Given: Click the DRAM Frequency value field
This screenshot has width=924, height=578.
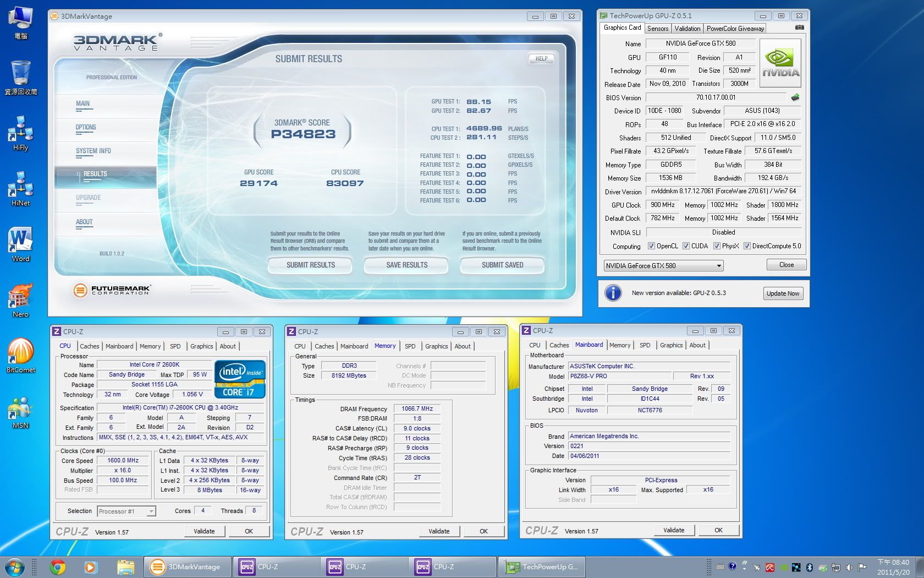Looking at the screenshot, I should pos(417,409).
